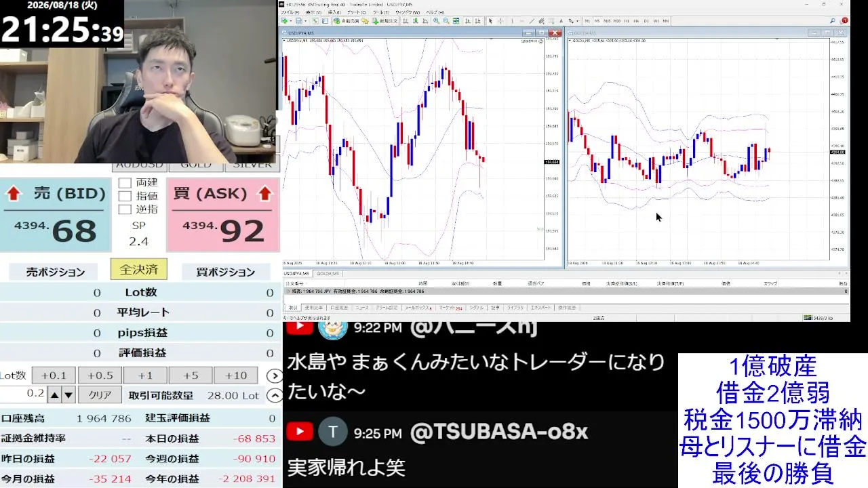Set timeframe to M15
Image resolution: width=868 pixels, height=488 pixels.
[x=607, y=21]
